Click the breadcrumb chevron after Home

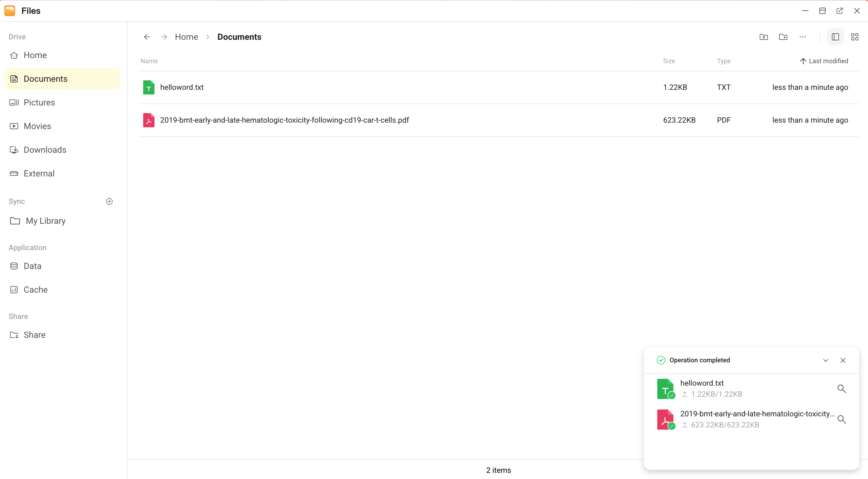208,37
